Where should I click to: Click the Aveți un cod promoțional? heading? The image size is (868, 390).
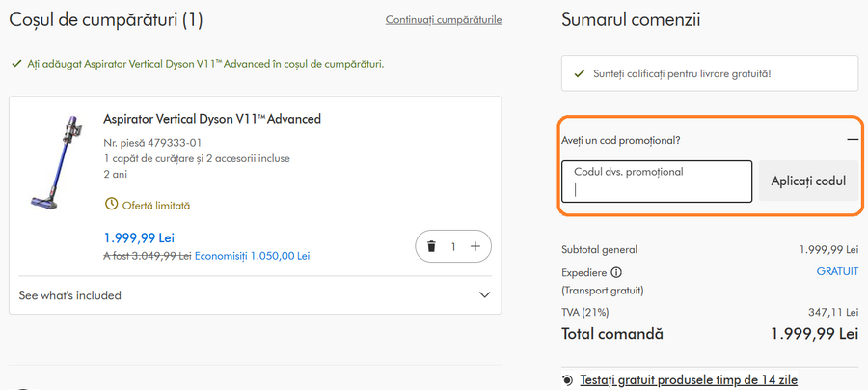[621, 140]
